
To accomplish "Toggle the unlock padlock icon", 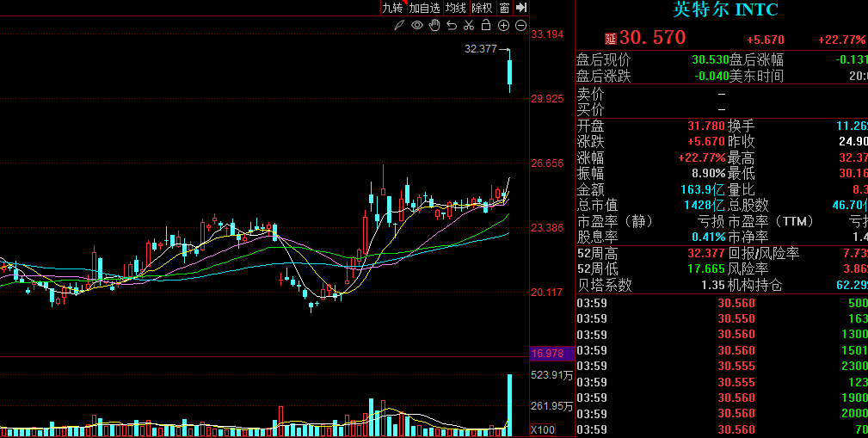I will 486,25.
